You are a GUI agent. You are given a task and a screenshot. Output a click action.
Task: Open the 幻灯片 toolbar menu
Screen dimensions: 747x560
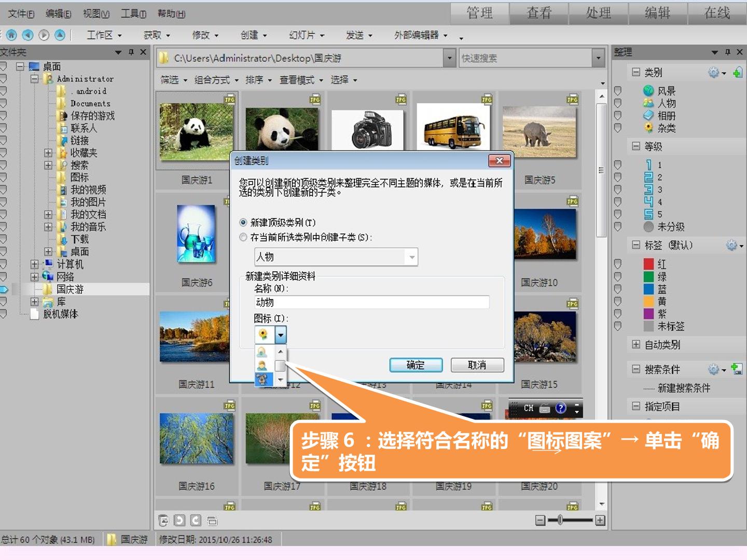pos(307,35)
